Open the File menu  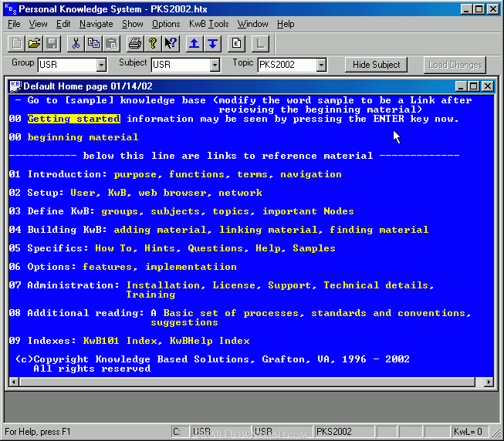point(14,24)
